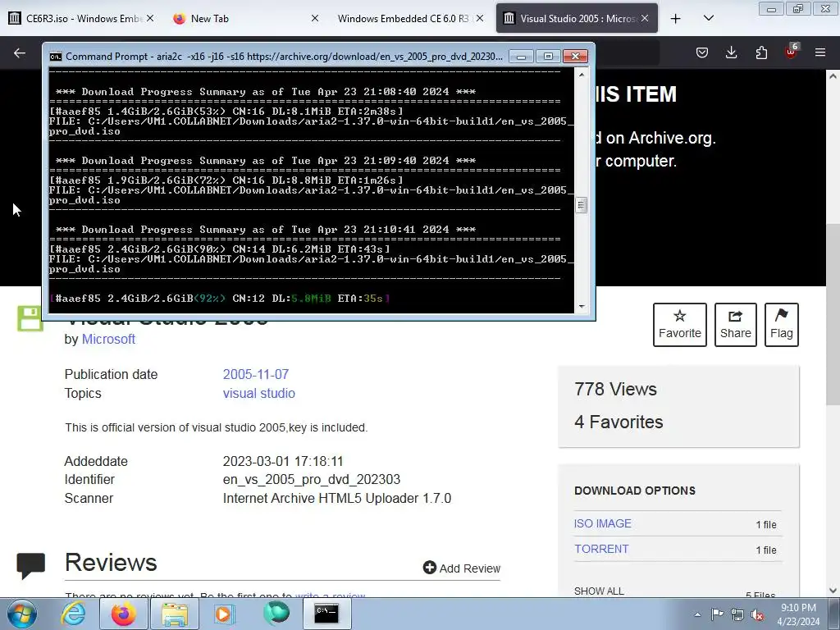Open the Firefox extensions puzzle icon
Image resolution: width=840 pixels, height=630 pixels.
click(x=761, y=52)
